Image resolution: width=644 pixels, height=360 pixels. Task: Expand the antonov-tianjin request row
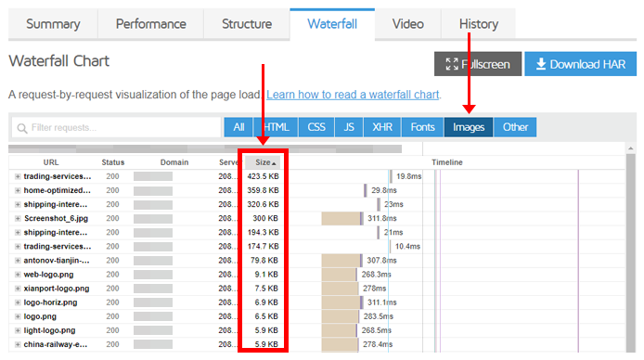[18, 260]
